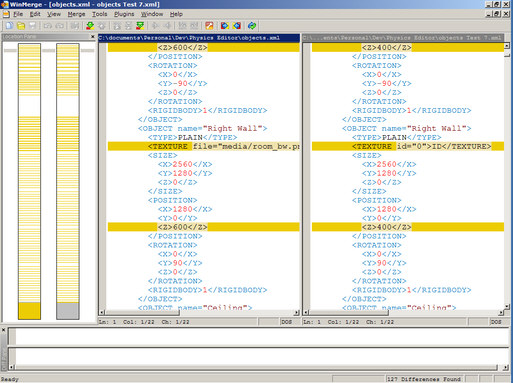Jump to last difference icon

click(140, 26)
